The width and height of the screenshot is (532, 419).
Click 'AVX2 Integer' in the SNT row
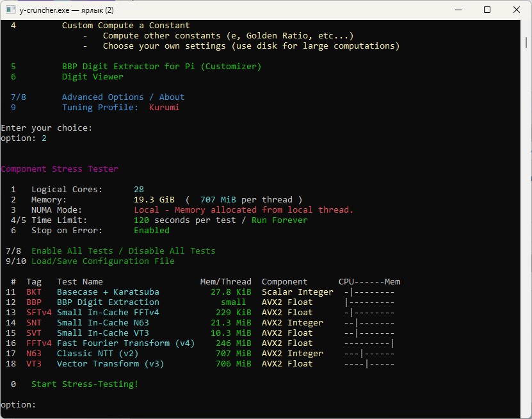(293, 322)
